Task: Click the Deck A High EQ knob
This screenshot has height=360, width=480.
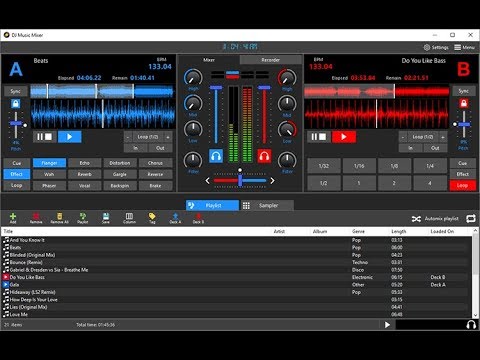Action: pos(193,77)
